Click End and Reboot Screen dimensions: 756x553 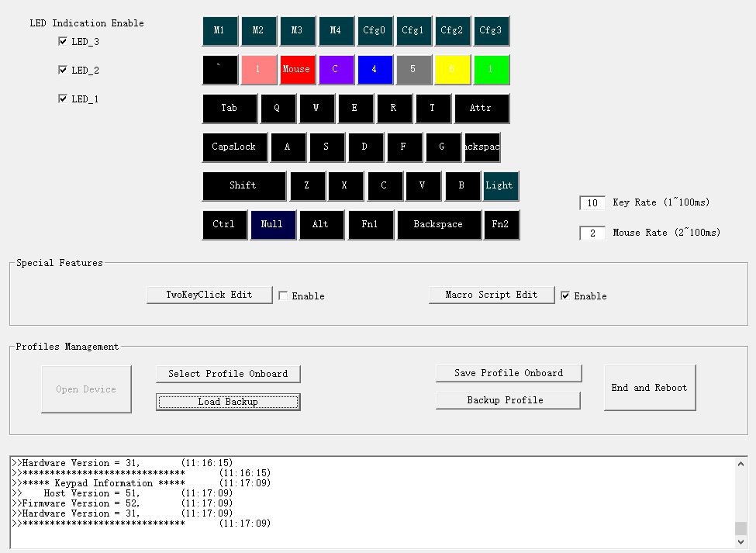(x=650, y=388)
